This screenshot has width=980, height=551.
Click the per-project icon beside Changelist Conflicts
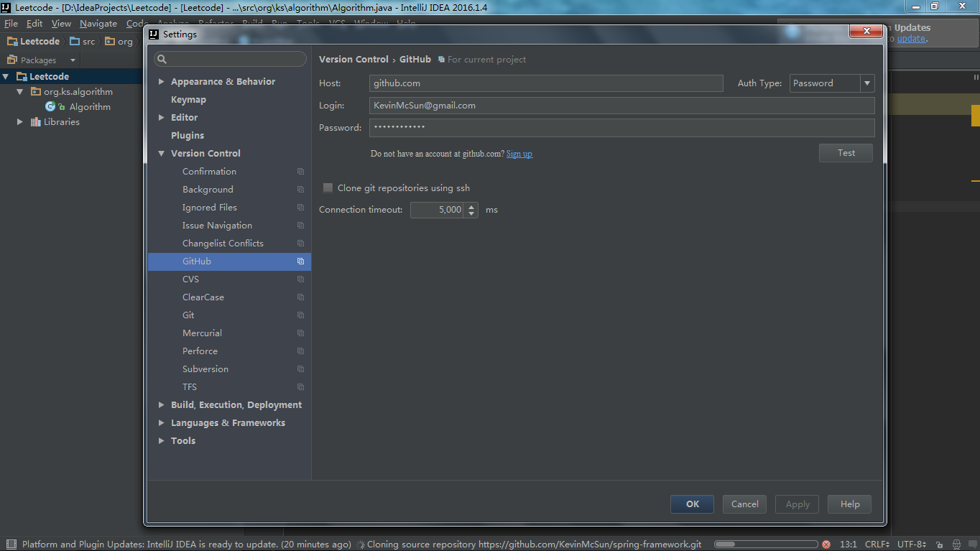(301, 244)
